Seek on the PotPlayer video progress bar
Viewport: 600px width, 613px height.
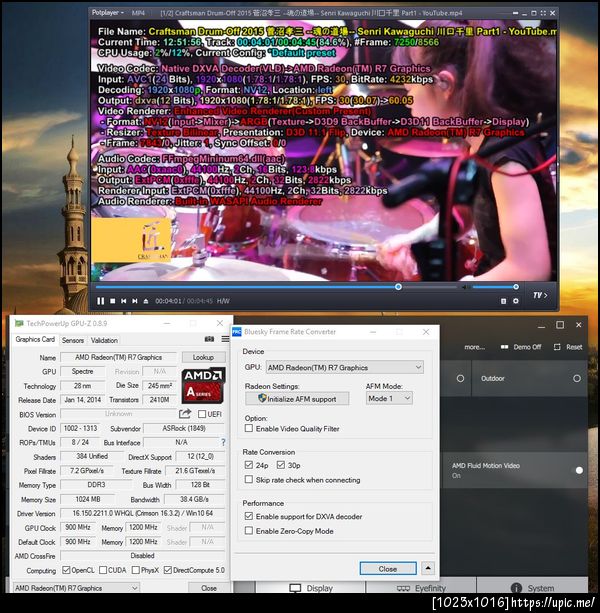[276, 287]
